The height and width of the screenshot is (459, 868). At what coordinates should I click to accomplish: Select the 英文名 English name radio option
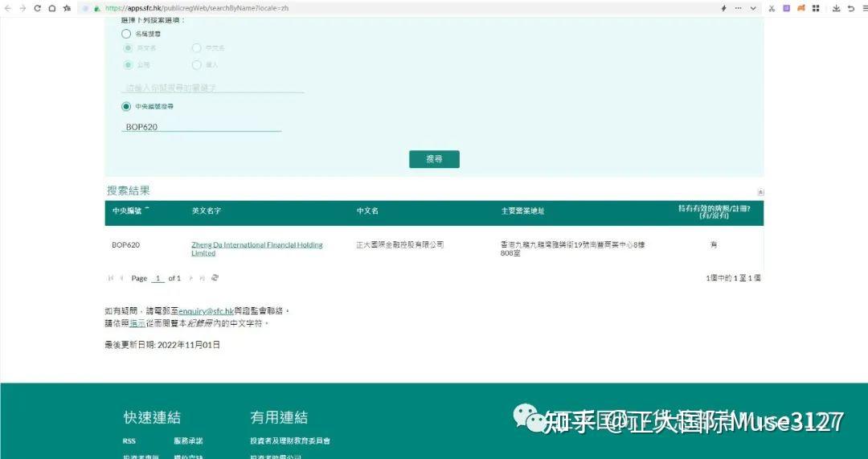point(128,48)
